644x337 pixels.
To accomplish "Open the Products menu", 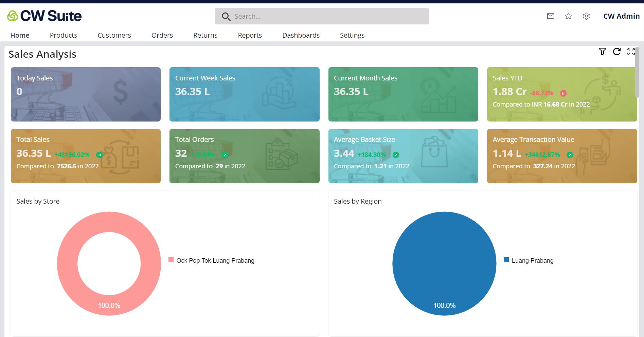I will (x=64, y=35).
